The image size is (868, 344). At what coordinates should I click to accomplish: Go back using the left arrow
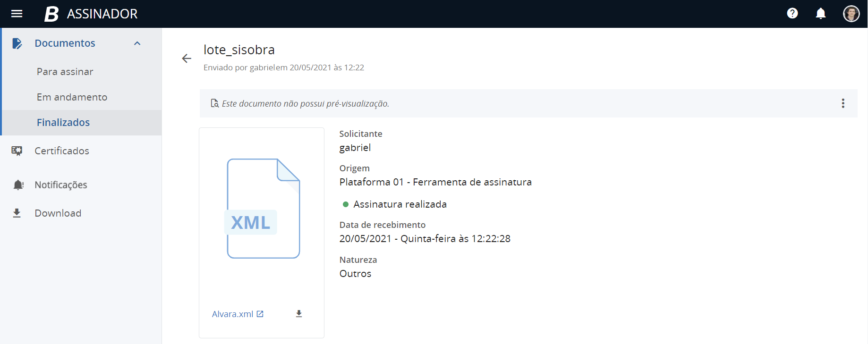click(x=187, y=59)
